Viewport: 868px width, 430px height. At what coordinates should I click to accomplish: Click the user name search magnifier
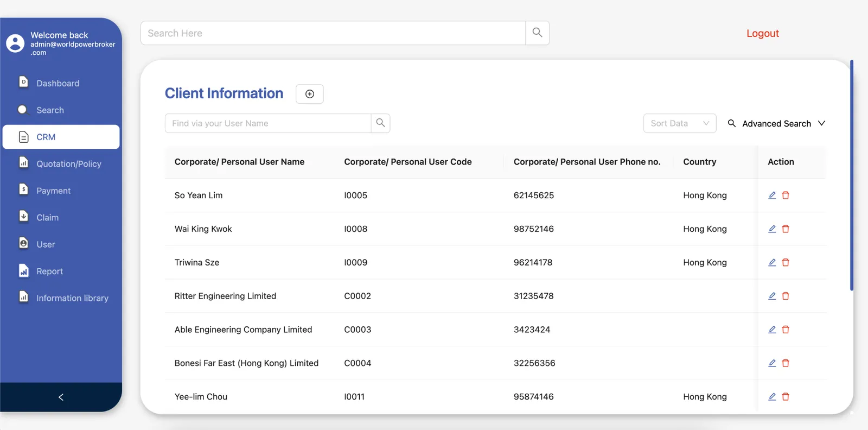pos(380,123)
